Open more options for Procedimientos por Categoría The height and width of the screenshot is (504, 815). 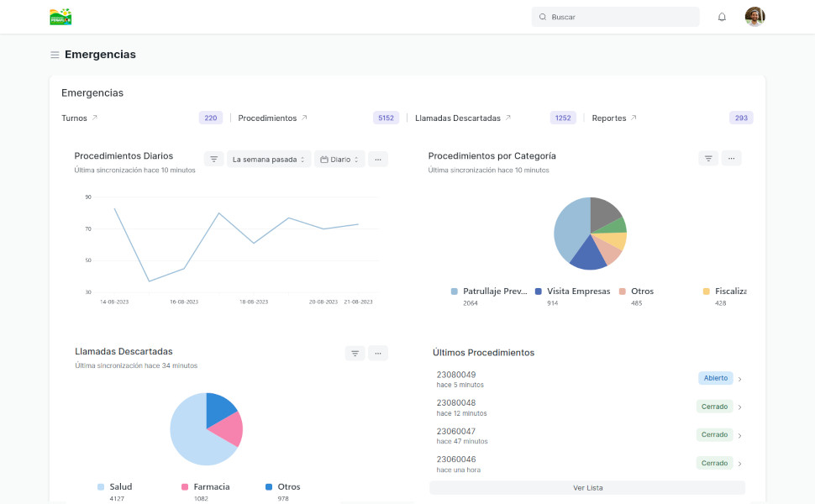pos(731,158)
